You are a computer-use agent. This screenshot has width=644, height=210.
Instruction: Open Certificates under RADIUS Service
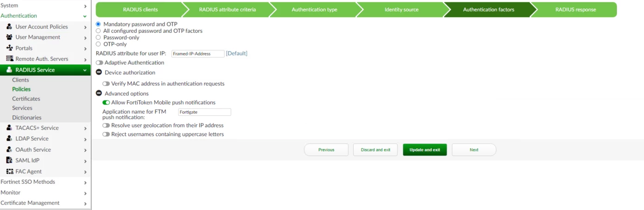[26, 99]
